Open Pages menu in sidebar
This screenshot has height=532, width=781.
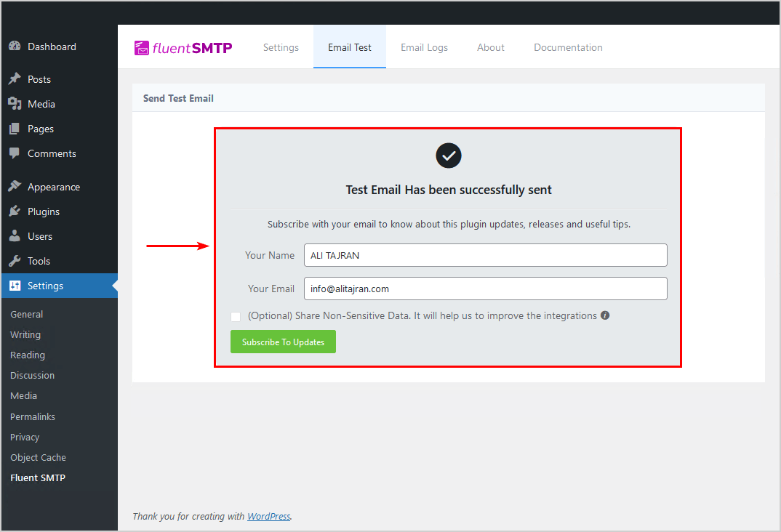point(41,129)
